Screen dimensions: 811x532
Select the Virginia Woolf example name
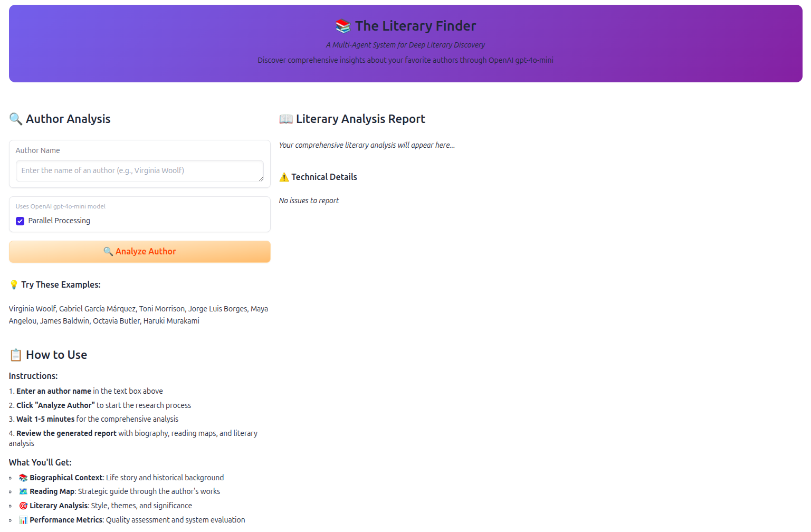32,308
